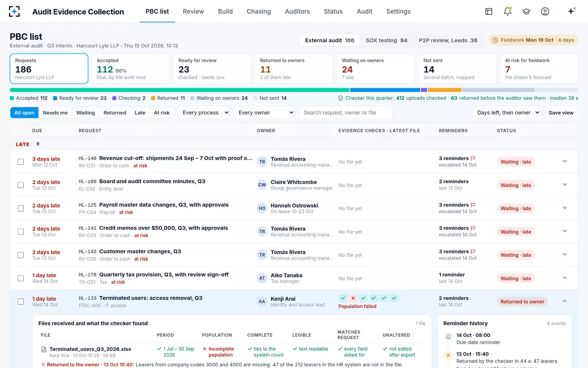
Task: Click the escalation flag on HL-141 reminders
Action: tap(473, 228)
